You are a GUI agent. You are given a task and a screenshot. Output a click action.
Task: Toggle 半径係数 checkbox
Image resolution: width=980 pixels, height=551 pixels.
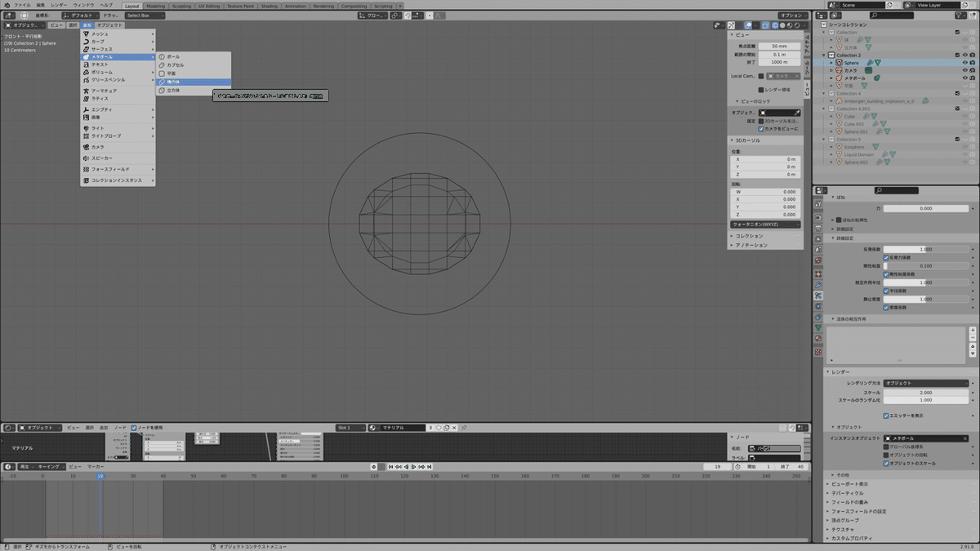886,291
